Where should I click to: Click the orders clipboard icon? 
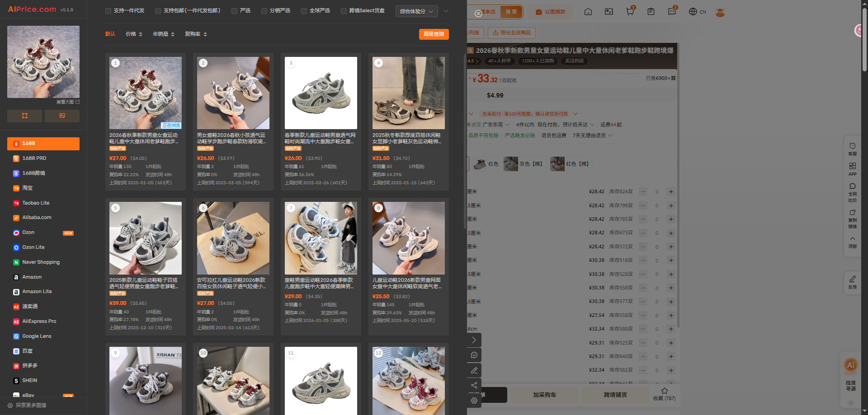click(651, 12)
